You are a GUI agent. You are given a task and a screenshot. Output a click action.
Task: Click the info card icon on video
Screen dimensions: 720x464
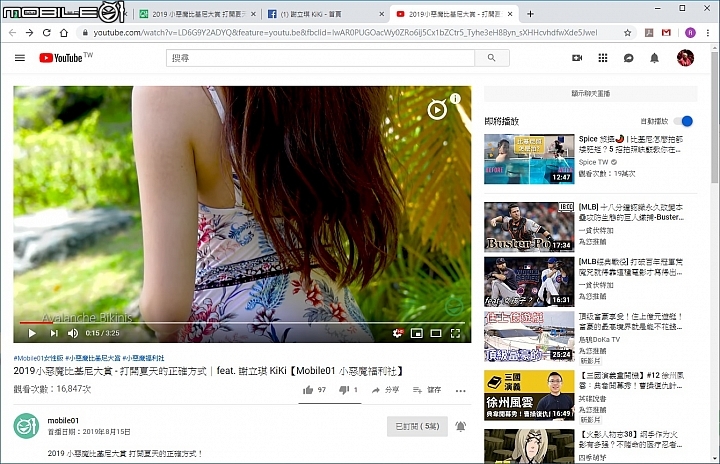pos(455,98)
